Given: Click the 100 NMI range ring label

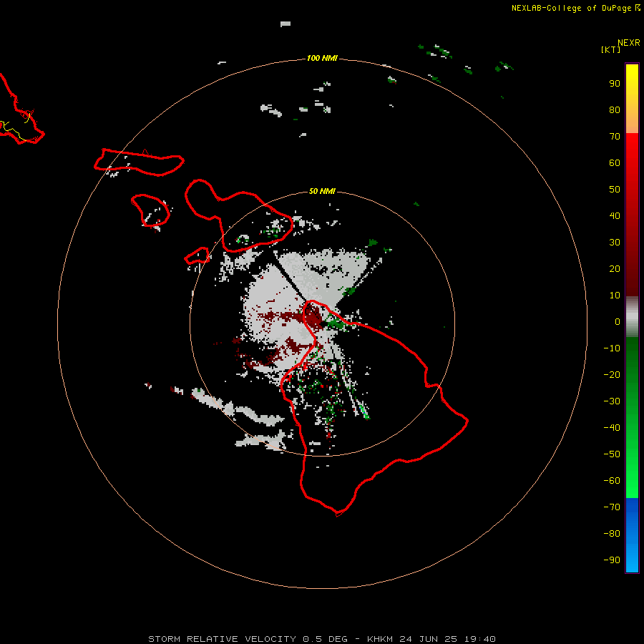Looking at the screenshot, I should coord(322,59).
